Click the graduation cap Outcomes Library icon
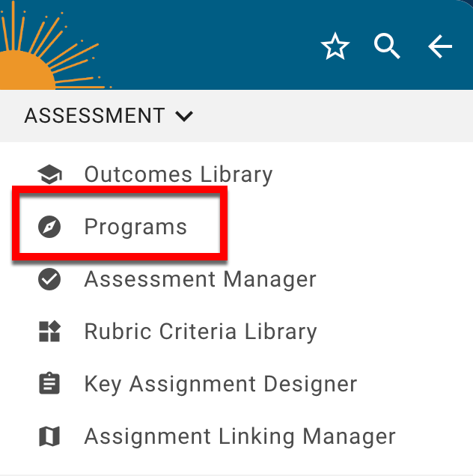 [x=49, y=175]
